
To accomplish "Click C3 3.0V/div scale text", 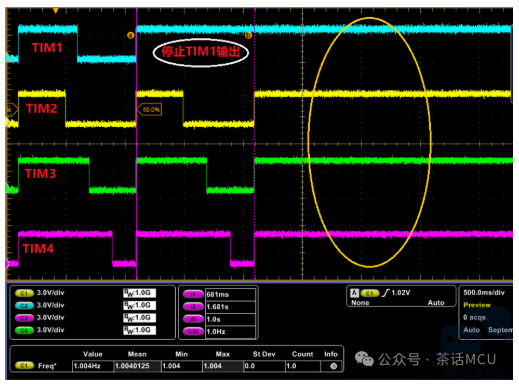I will [50, 318].
